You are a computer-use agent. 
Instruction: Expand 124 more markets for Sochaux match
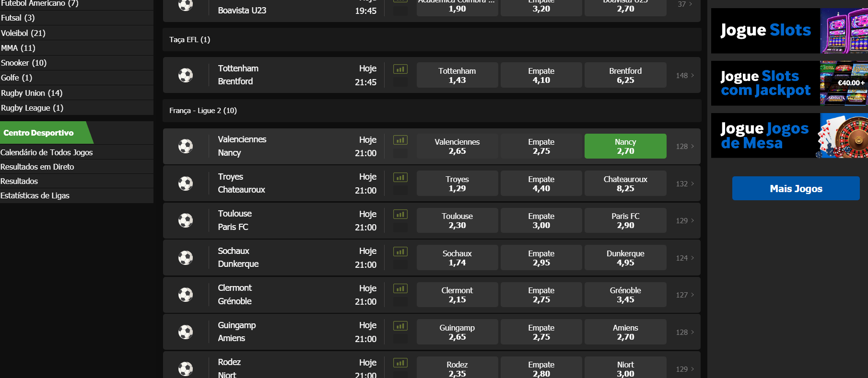point(685,258)
